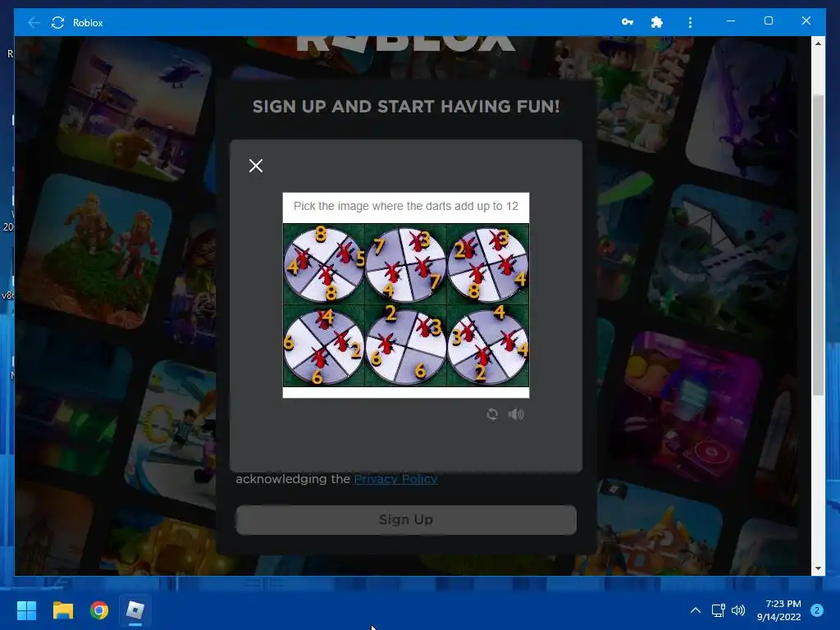Show hidden system tray icons
The image size is (840, 630).
(x=696, y=610)
